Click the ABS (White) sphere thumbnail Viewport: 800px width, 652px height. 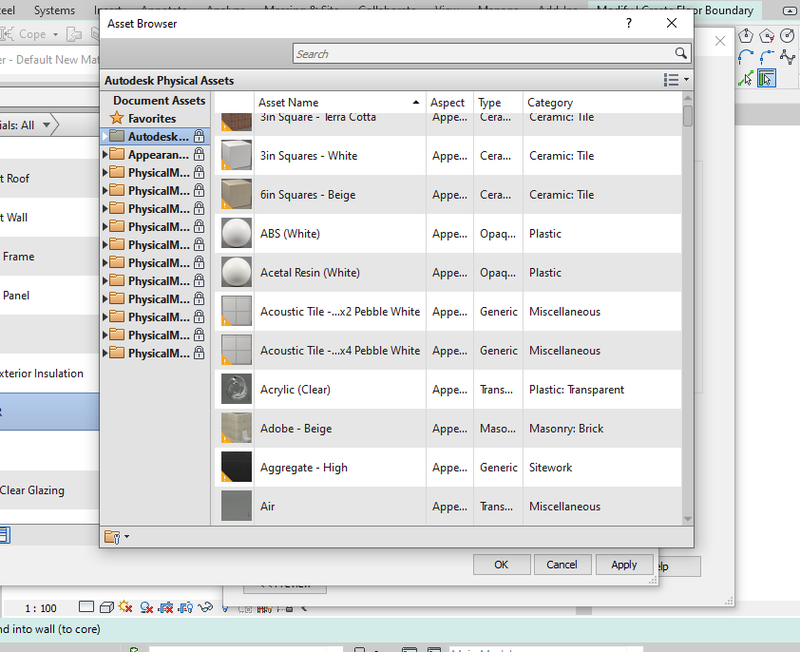pyautogui.click(x=236, y=233)
